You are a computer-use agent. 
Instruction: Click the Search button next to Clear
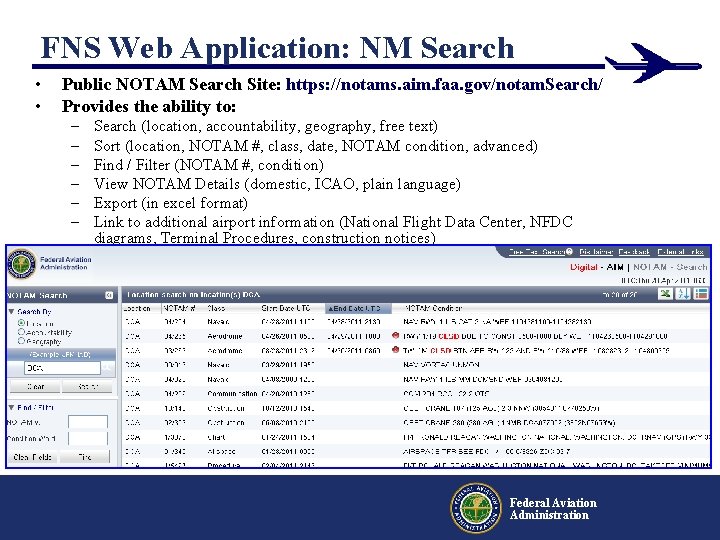click(88, 387)
